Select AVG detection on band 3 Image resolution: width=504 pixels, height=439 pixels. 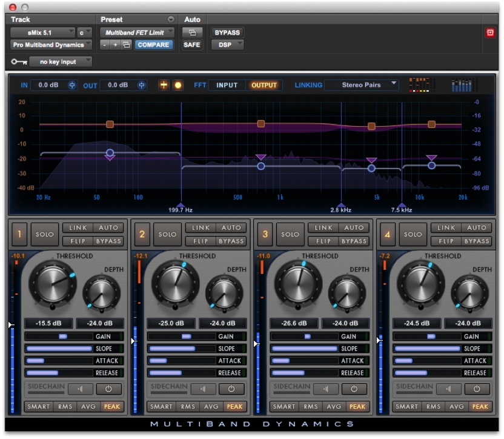[334, 406]
